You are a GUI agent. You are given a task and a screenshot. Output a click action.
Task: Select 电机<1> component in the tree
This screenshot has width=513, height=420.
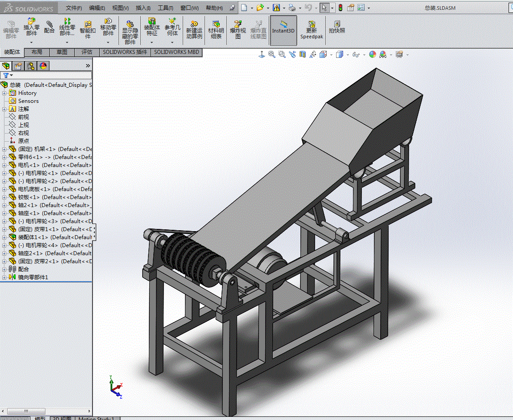point(55,165)
